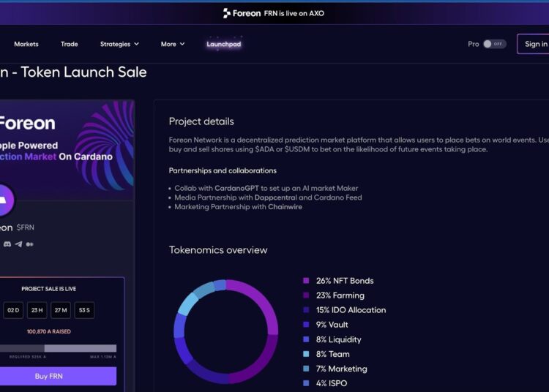Click the '23 H' countdown box
Image resolution: width=549 pixels, height=392 pixels.
coord(37,310)
